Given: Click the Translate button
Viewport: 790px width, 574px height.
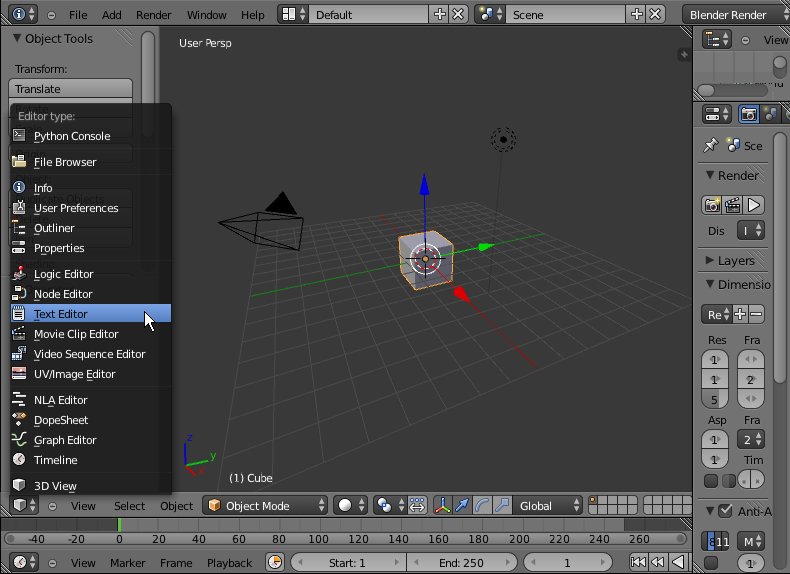Looking at the screenshot, I should click(x=71, y=89).
